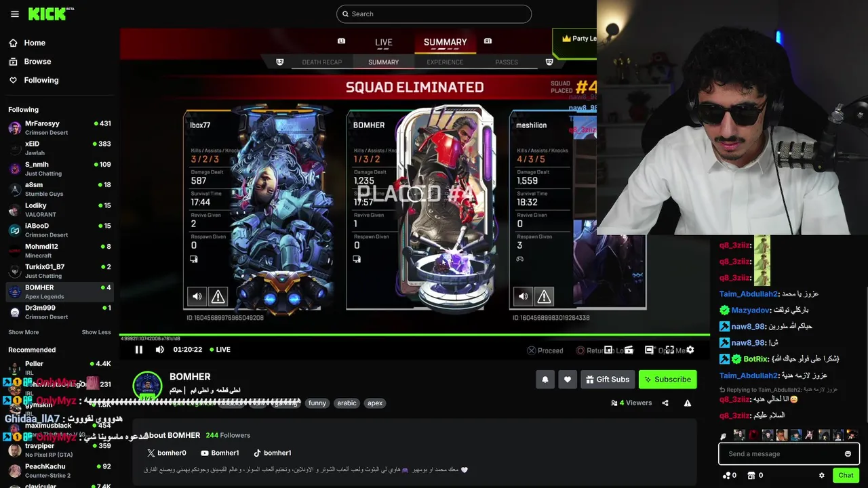Image resolution: width=868 pixels, height=488 pixels.
Task: Report the stream with warning triangle icon
Action: coord(688,403)
